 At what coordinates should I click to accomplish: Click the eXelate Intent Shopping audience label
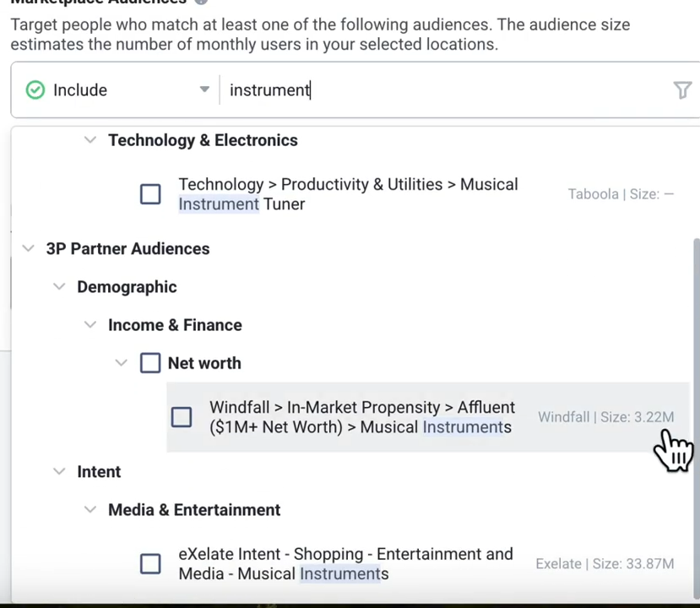tap(345, 564)
